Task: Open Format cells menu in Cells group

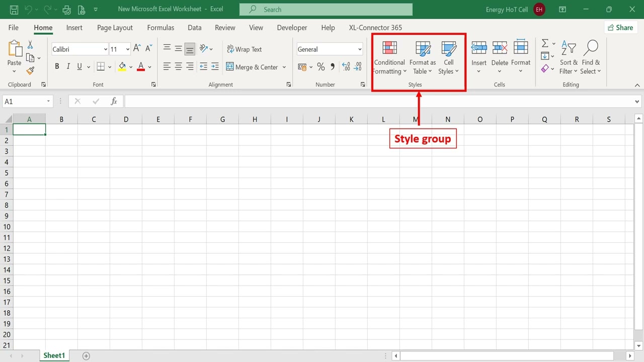Action: pyautogui.click(x=521, y=57)
